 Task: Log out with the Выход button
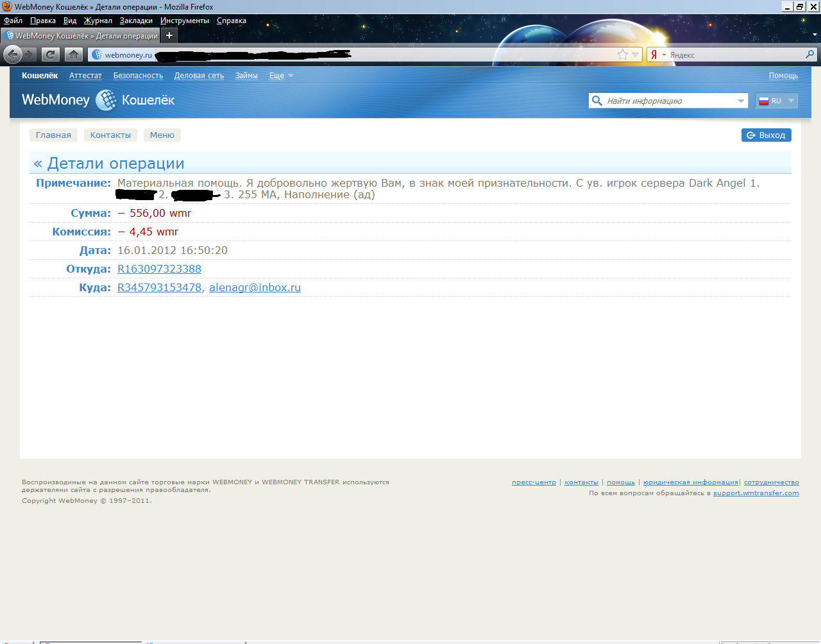pos(766,135)
